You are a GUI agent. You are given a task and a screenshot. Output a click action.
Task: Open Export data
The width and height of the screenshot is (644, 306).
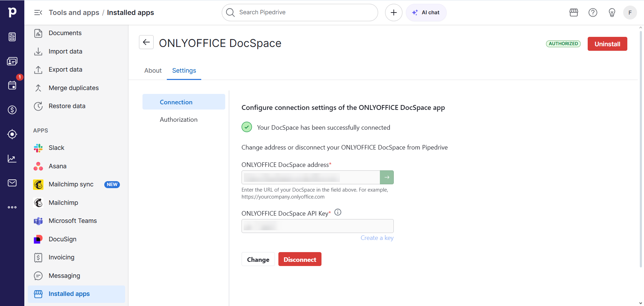(x=76, y=70)
